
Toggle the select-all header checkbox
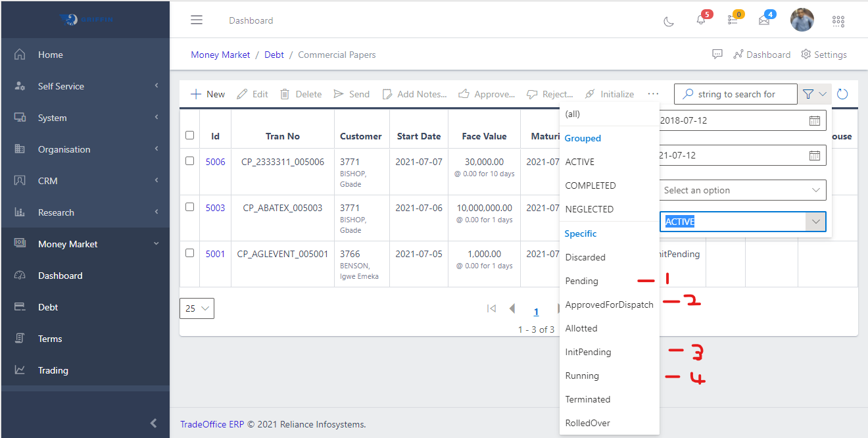click(x=190, y=135)
